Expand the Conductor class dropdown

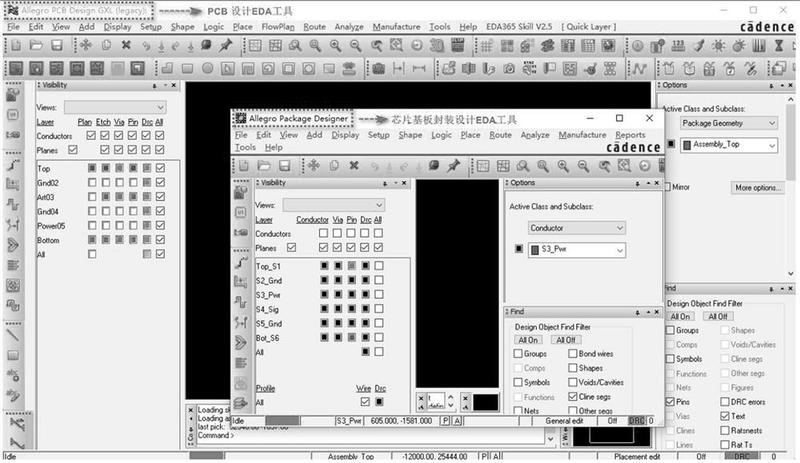pyautogui.click(x=577, y=228)
